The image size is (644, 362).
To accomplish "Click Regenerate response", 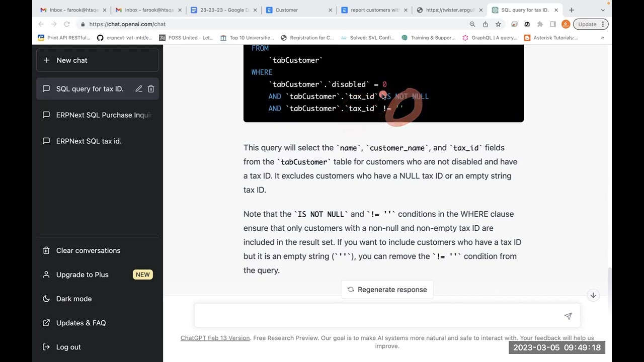I will point(387,290).
